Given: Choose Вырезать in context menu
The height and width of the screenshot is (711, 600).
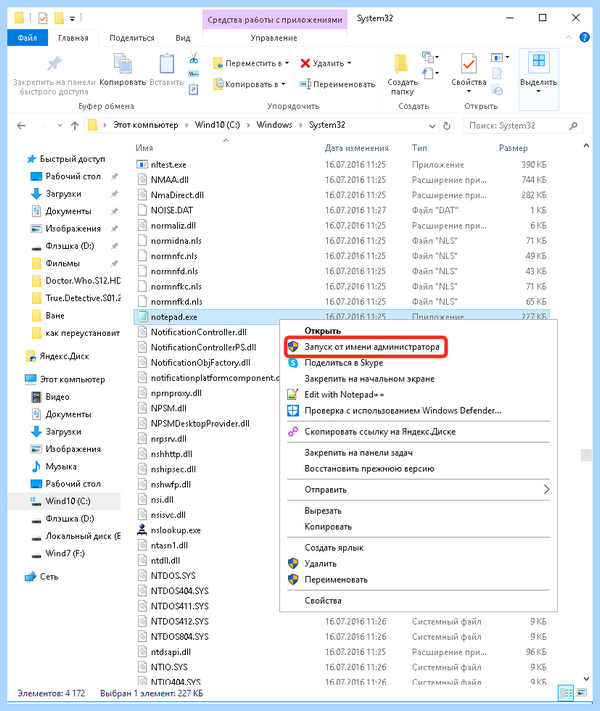Looking at the screenshot, I should (x=323, y=511).
